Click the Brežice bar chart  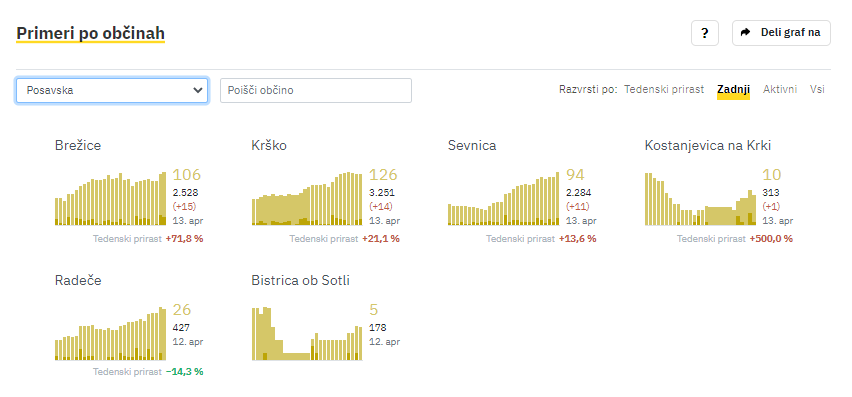pos(110,198)
